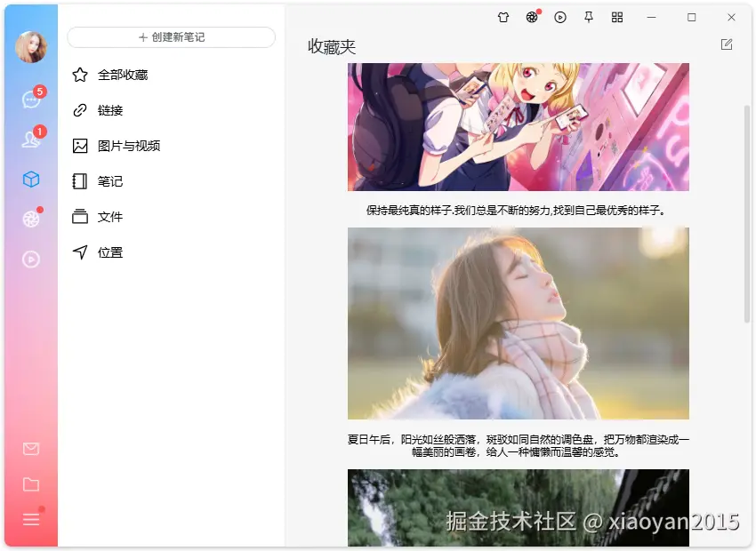Open the girl with scarf photo

click(x=519, y=323)
